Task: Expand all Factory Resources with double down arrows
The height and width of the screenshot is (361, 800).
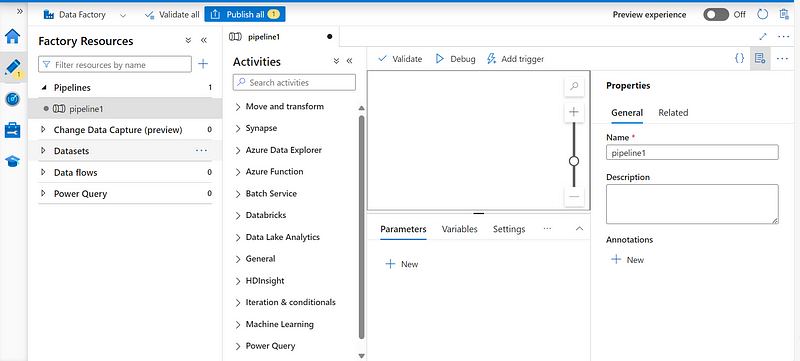Action: pos(188,41)
